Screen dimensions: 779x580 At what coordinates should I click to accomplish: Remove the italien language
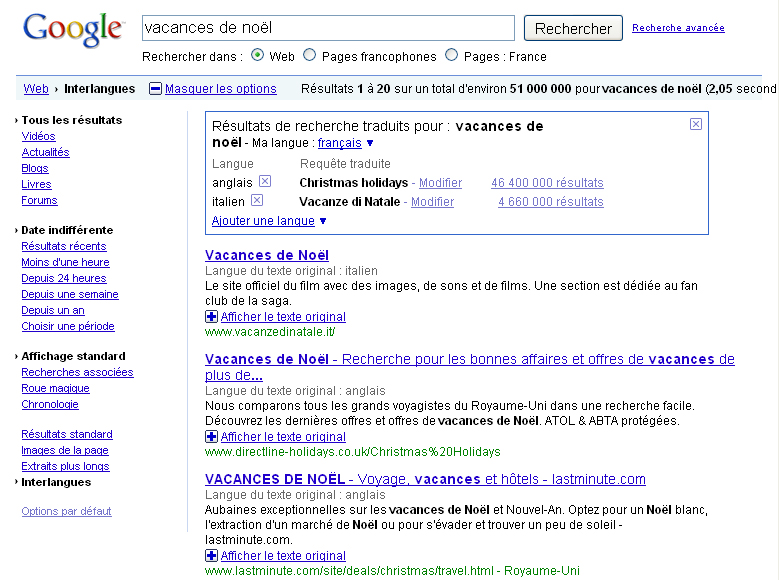click(256, 200)
